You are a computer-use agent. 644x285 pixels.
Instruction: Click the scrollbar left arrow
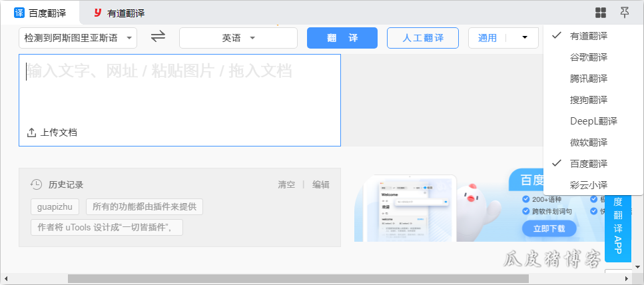click(5, 279)
